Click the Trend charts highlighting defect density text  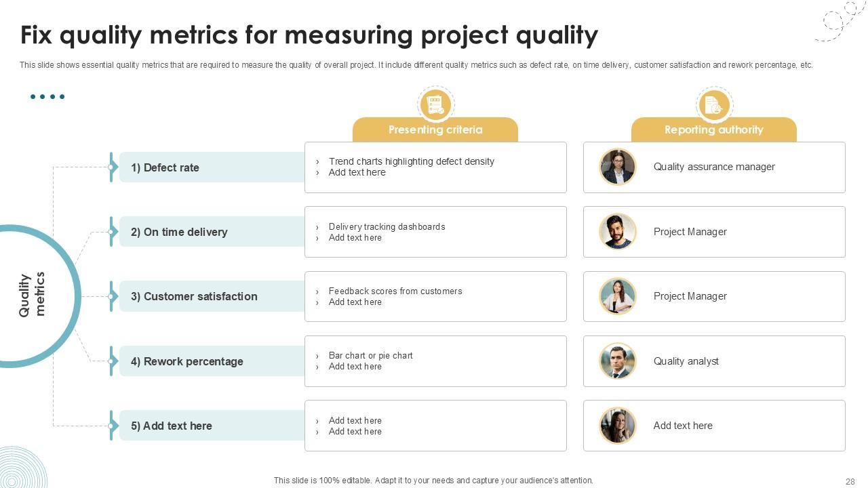411,161
